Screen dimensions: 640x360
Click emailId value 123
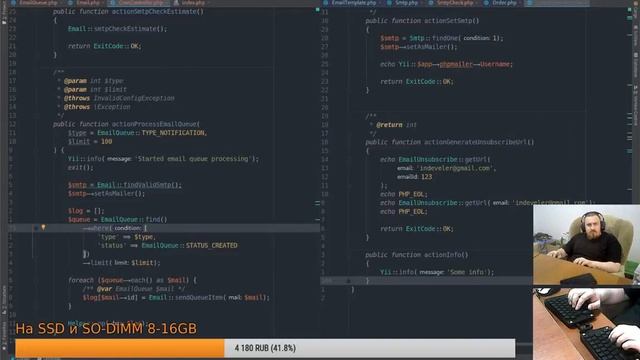click(427, 177)
